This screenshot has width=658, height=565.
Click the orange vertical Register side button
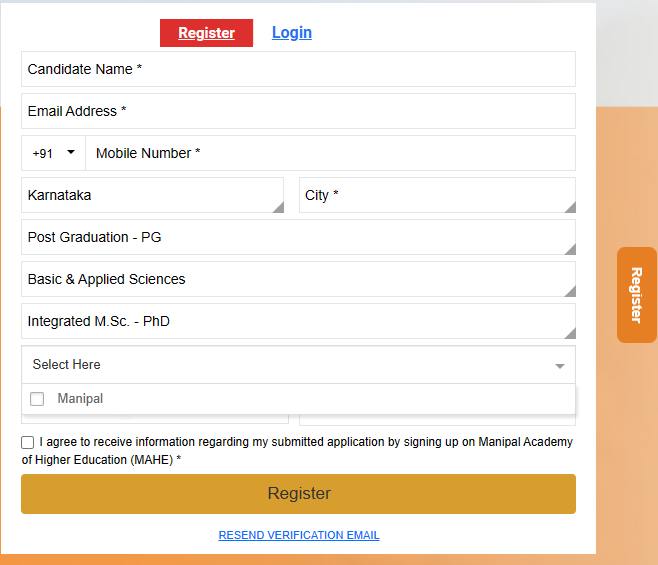(x=636, y=295)
